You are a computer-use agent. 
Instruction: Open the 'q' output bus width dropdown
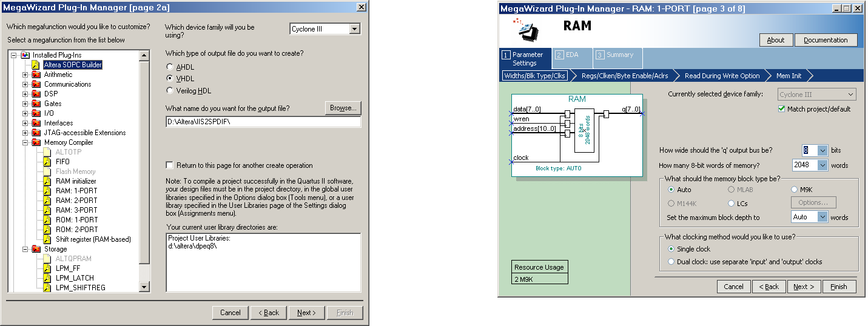pyautogui.click(x=823, y=150)
